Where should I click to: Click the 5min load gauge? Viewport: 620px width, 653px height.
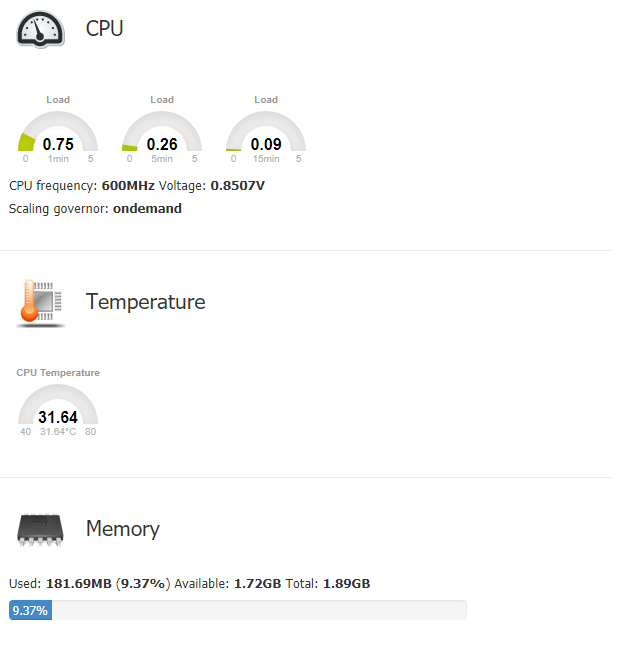coord(162,132)
